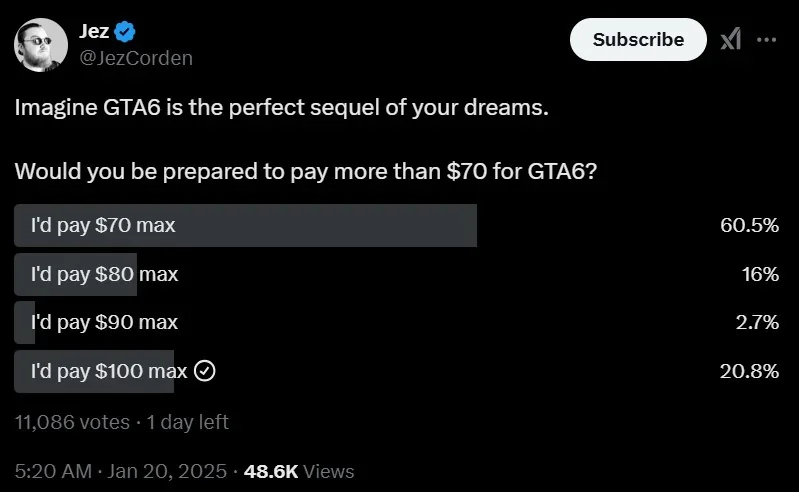
Task: Open the 5:20 AM Jan 20, 2025 timestamp
Action: (123, 470)
